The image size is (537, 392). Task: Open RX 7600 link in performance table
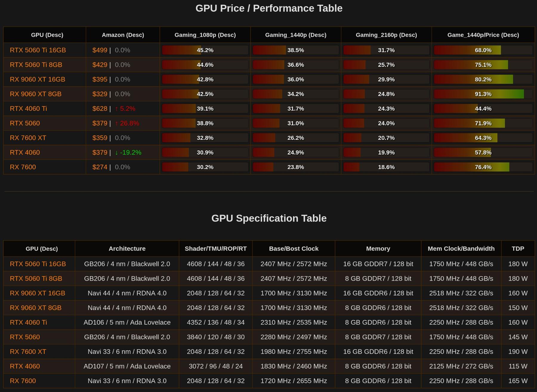[23, 167]
